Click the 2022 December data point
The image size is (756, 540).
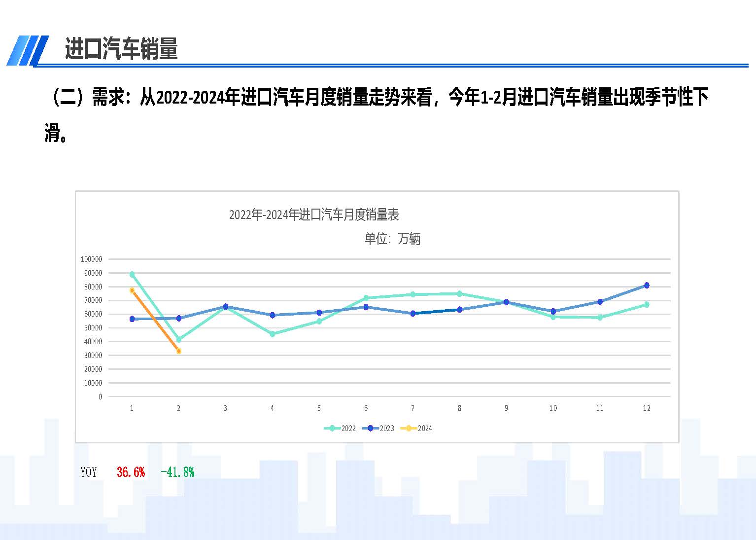(x=647, y=304)
